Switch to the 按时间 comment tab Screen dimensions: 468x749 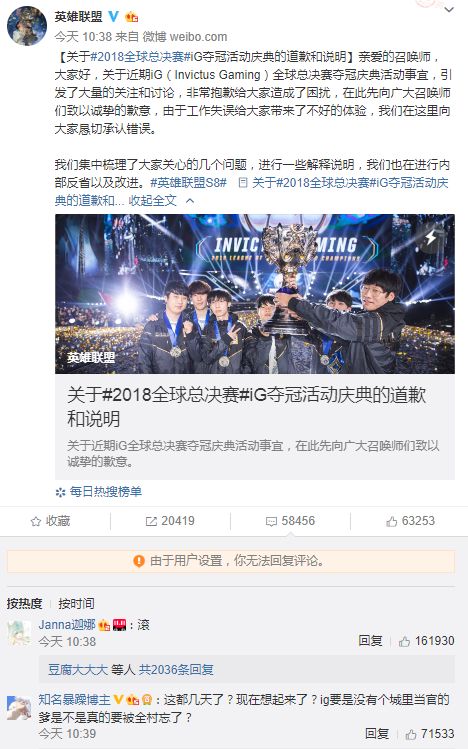76,604
